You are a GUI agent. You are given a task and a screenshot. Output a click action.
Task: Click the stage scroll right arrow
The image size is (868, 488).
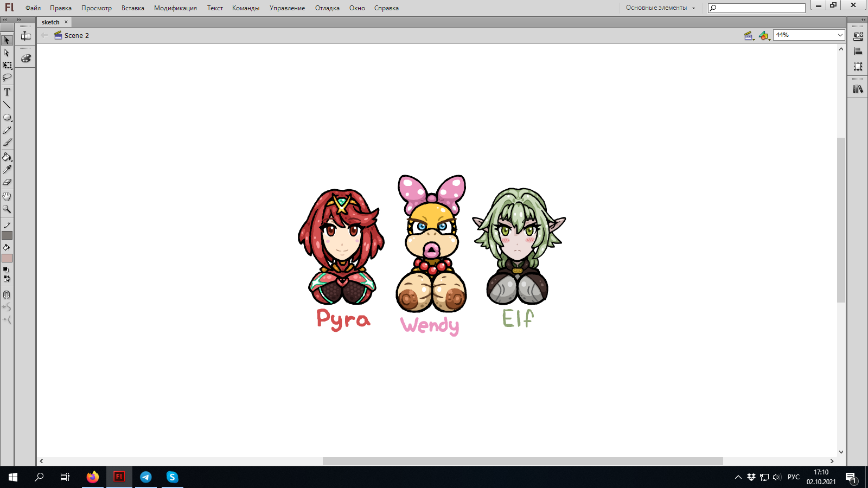(832, 461)
